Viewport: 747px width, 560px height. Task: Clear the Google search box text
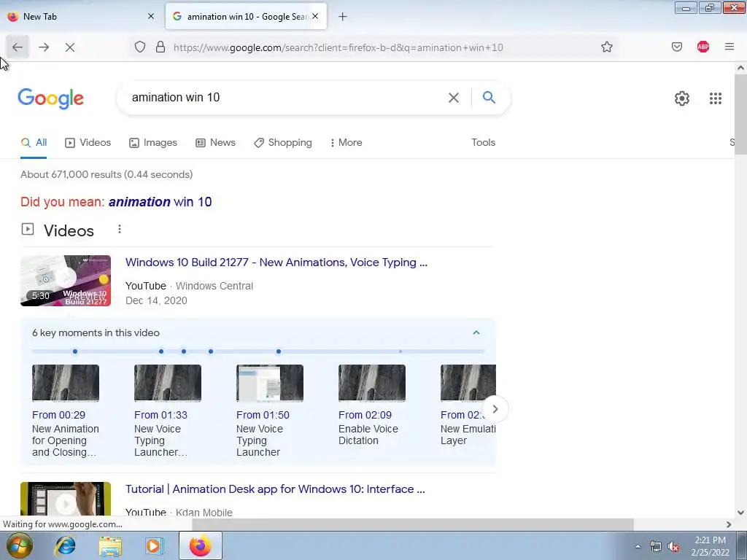454,98
